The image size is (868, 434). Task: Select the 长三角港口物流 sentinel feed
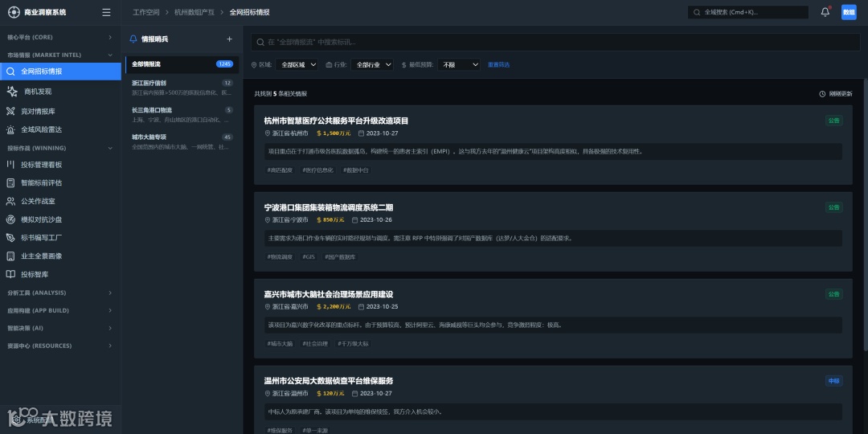tap(182, 115)
